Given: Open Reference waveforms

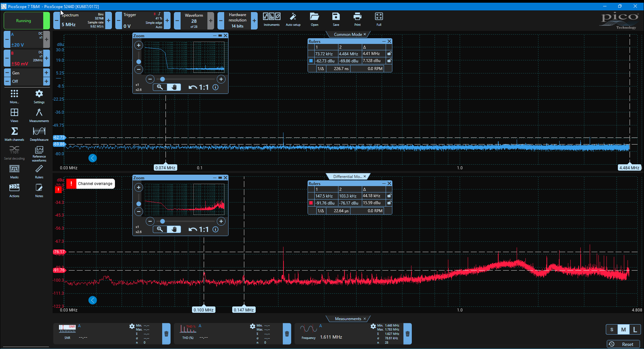Looking at the screenshot, I should click(39, 154).
